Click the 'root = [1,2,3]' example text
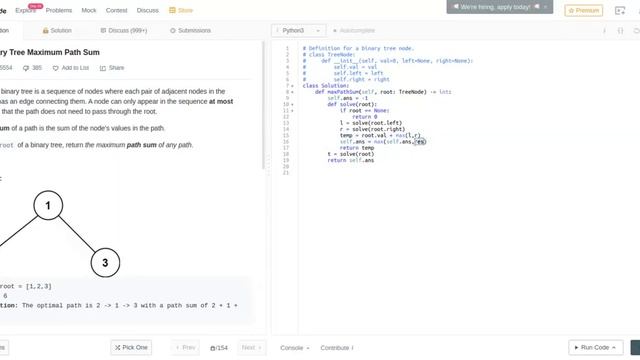Image resolution: width=640 pixels, height=360 pixels. tap(26, 286)
